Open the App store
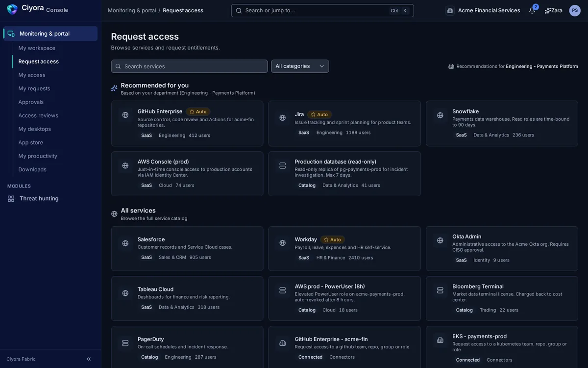This screenshot has height=368, width=588. [x=31, y=143]
